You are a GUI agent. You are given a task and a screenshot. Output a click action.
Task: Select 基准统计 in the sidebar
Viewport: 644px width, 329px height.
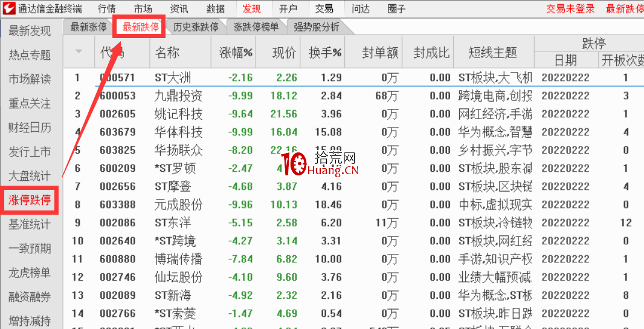pos(30,224)
